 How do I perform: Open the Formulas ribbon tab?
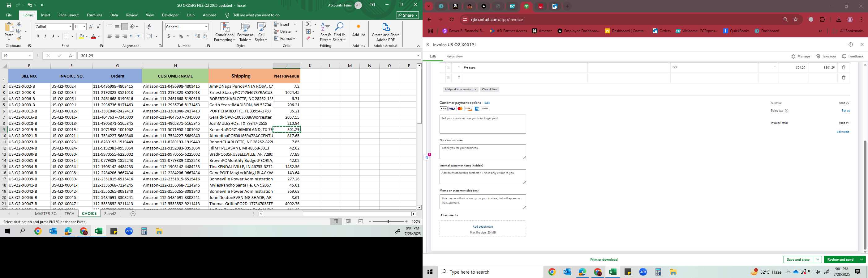pos(94,15)
